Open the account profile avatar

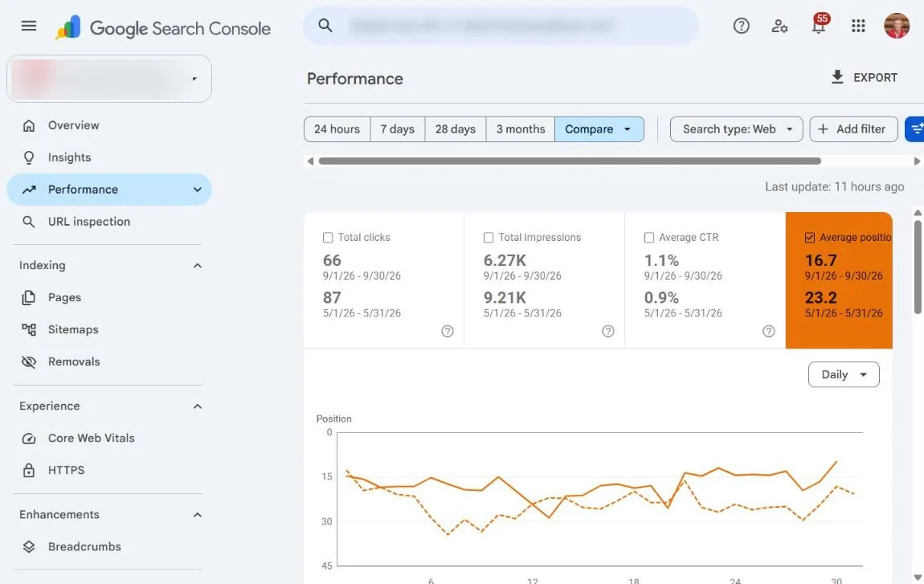897,26
